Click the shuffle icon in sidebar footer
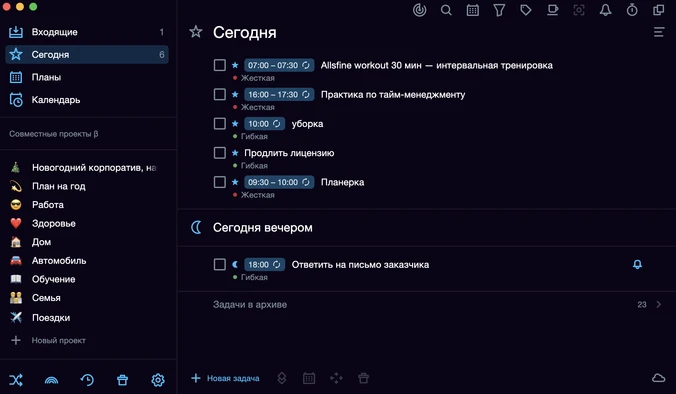676x394 pixels. pyautogui.click(x=16, y=380)
